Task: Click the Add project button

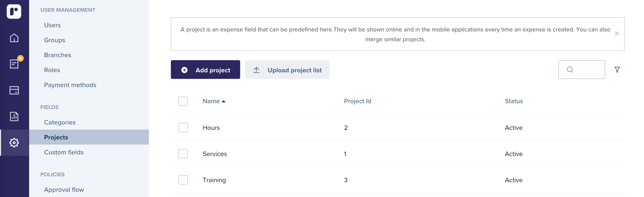Action: pyautogui.click(x=205, y=70)
